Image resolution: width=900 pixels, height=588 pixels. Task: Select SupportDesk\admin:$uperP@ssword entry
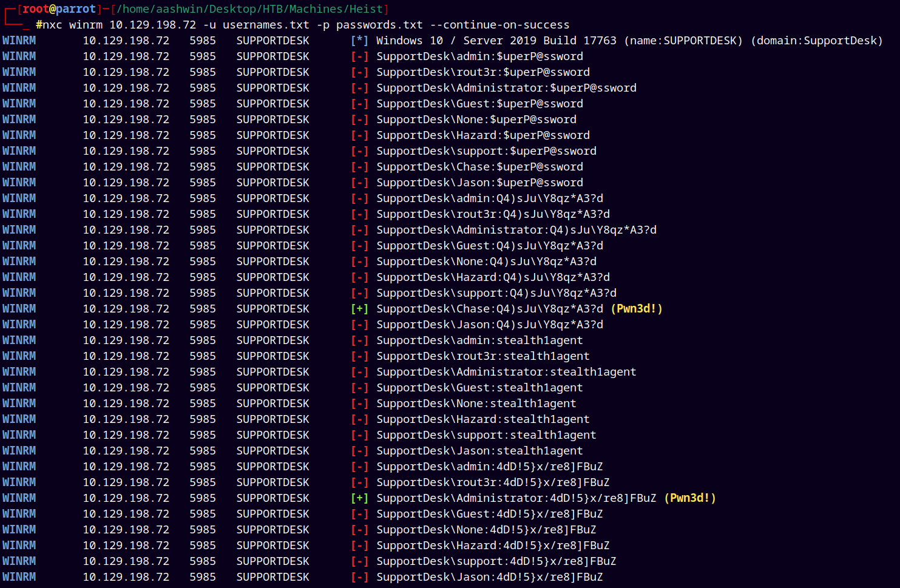[x=479, y=56]
